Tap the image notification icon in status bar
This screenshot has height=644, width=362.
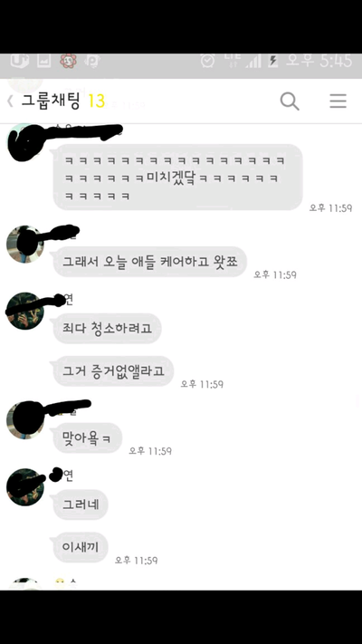(44, 62)
